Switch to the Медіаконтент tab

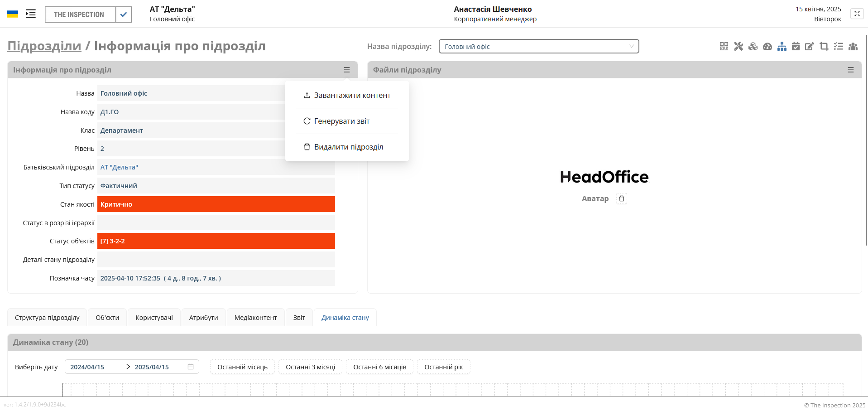point(255,318)
